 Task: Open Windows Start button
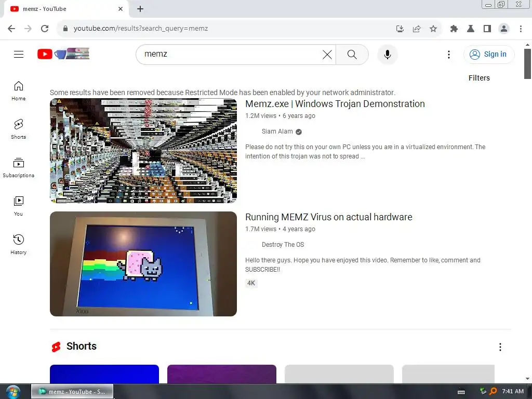tap(13, 392)
